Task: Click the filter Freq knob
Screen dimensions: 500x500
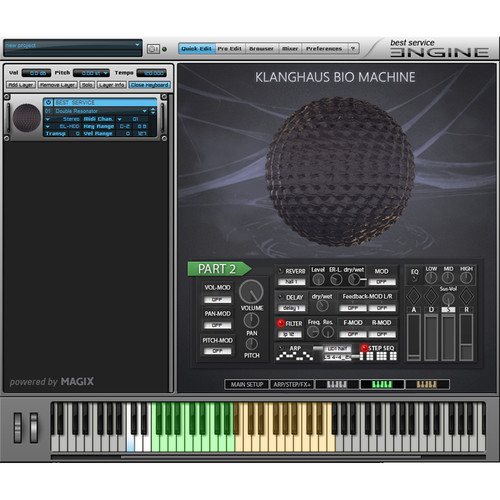Action: click(313, 332)
